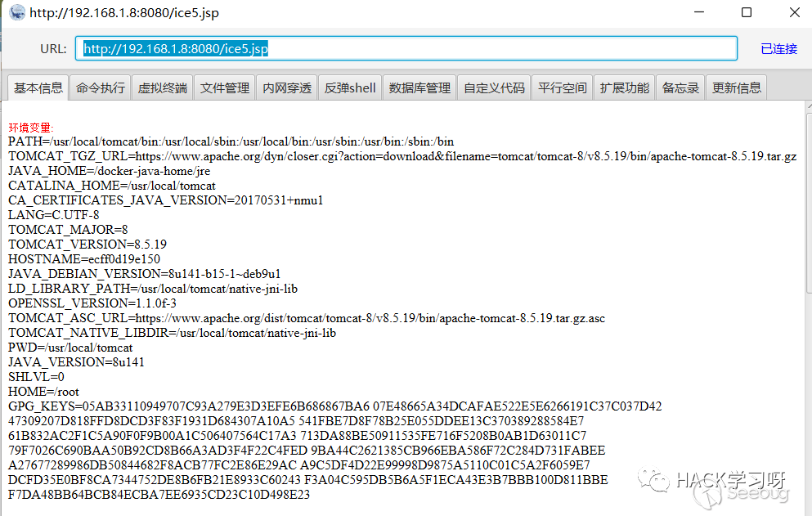Click the CATALINA_HOME=/usr/local/tomcat line
812x516 pixels.
(112, 186)
